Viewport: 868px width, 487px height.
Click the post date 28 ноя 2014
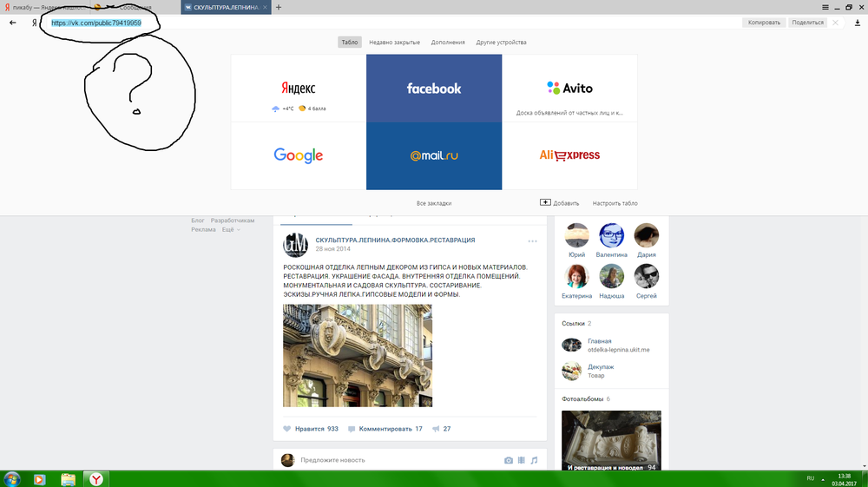332,249
